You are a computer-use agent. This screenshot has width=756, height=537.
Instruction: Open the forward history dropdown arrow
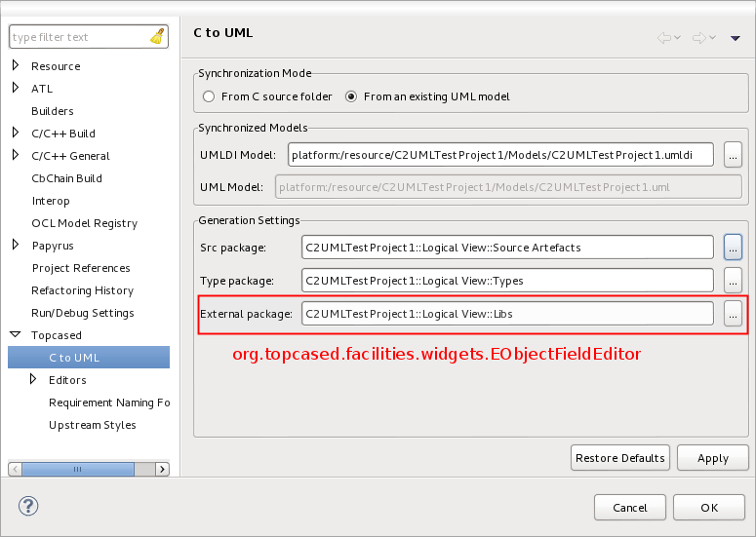(713, 38)
